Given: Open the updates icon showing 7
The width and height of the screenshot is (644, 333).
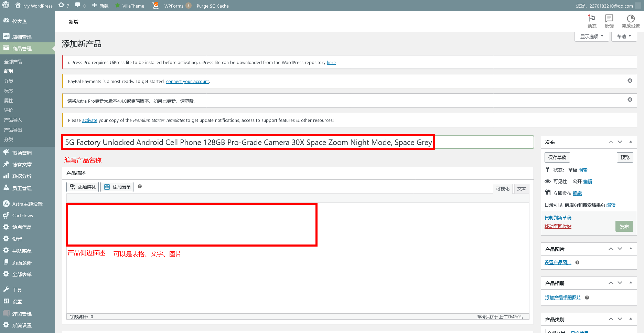Looking at the screenshot, I should click(64, 6).
